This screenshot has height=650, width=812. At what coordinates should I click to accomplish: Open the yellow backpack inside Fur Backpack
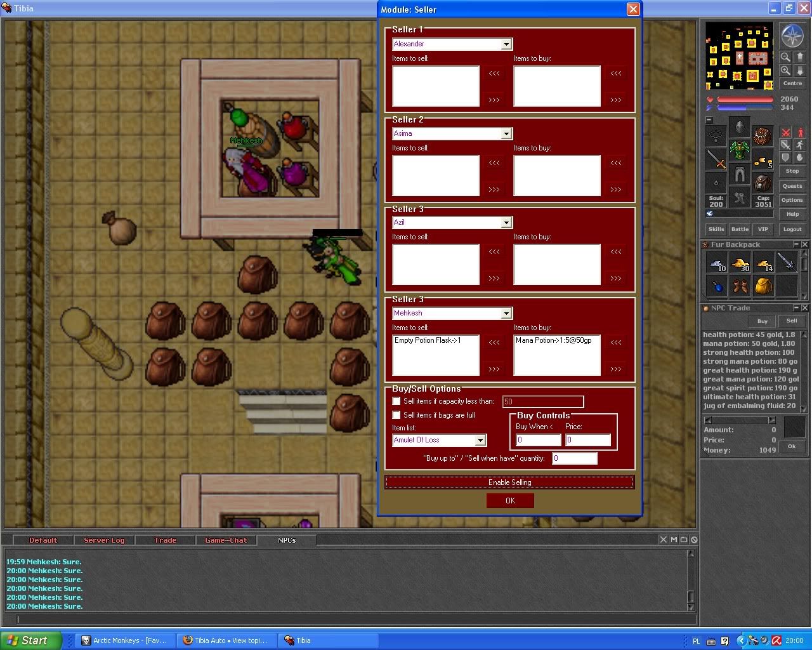[764, 286]
